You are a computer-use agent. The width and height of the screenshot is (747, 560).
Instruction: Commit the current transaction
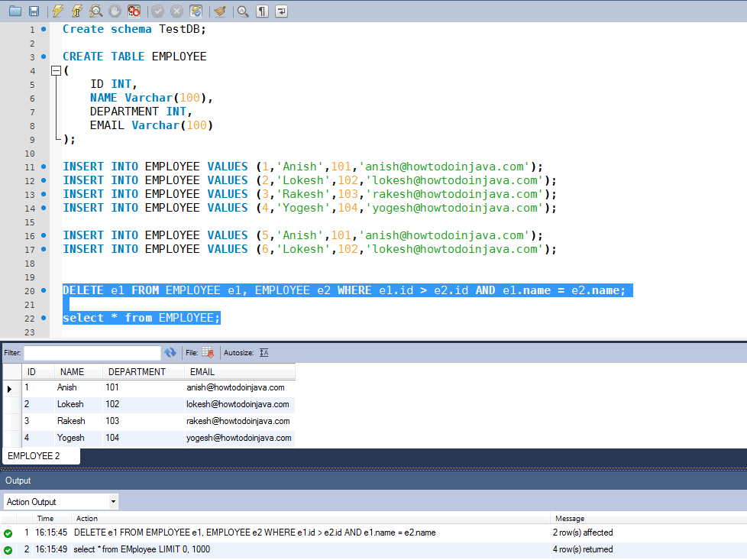(157, 11)
